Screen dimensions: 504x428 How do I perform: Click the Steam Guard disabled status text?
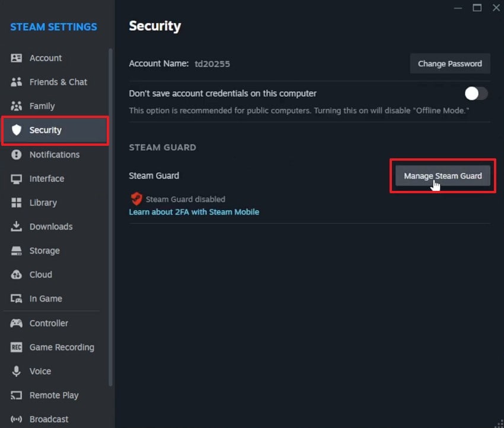186,199
